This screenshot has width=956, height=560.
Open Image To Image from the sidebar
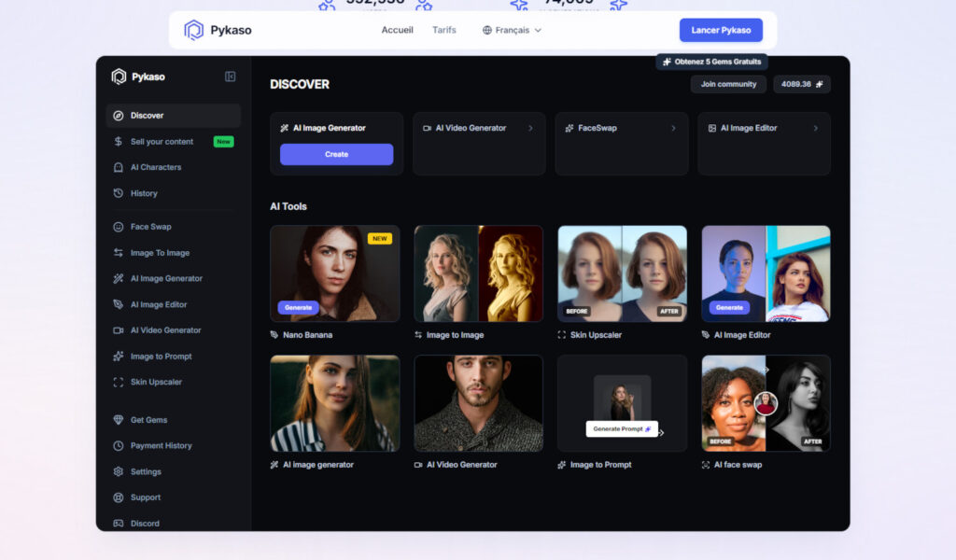click(173, 253)
